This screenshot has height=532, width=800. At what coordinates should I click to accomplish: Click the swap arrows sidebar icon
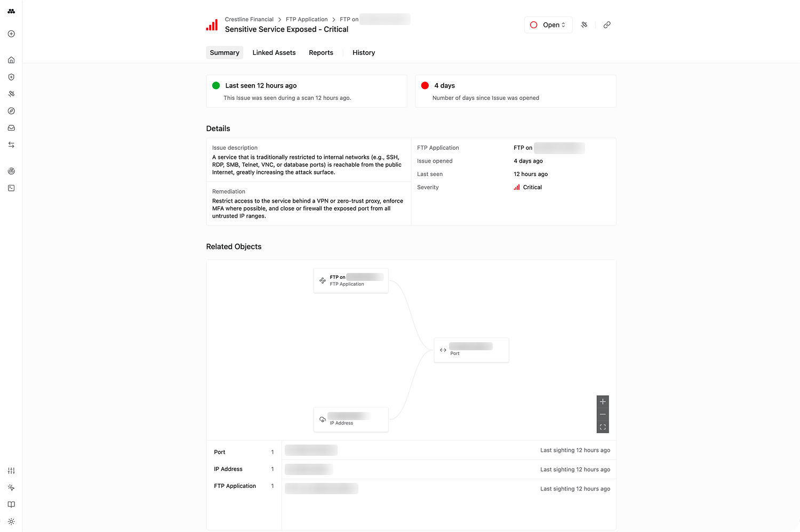(11, 145)
